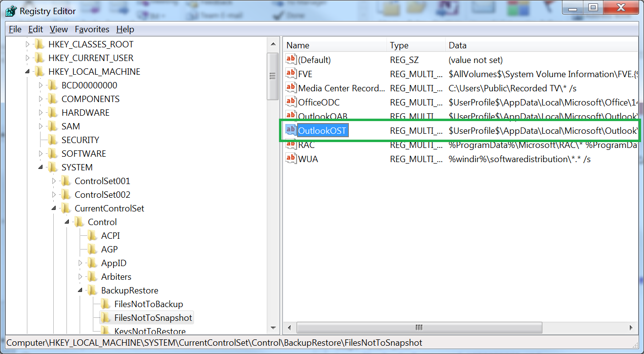Viewport: 644px width, 354px height.
Task: Expand the HKEY_CURRENT_USER node arrow
Action: coord(27,58)
